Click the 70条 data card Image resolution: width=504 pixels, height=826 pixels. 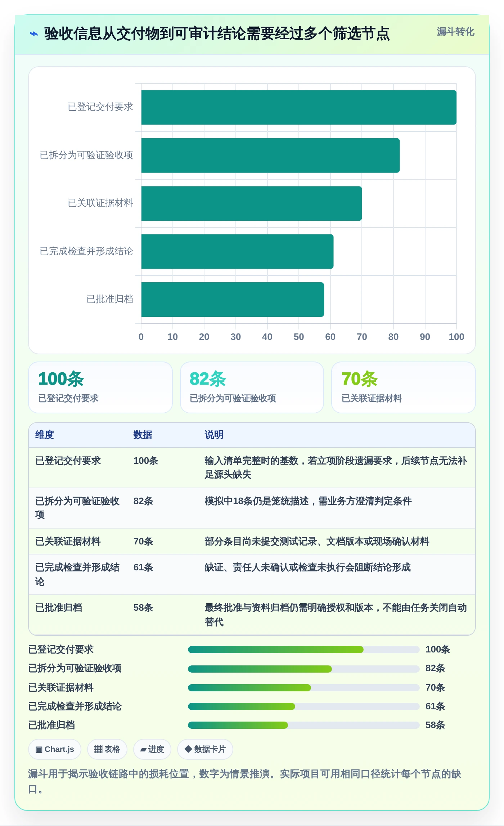[x=404, y=387]
